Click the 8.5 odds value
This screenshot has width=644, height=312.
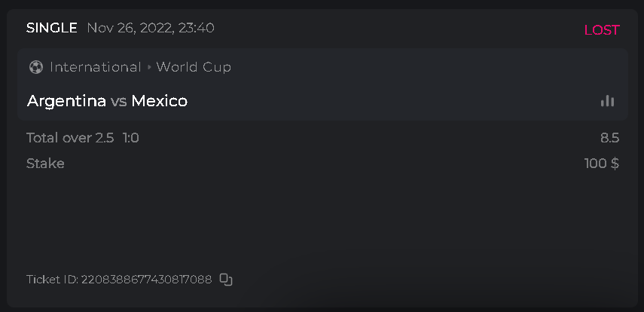pos(609,138)
